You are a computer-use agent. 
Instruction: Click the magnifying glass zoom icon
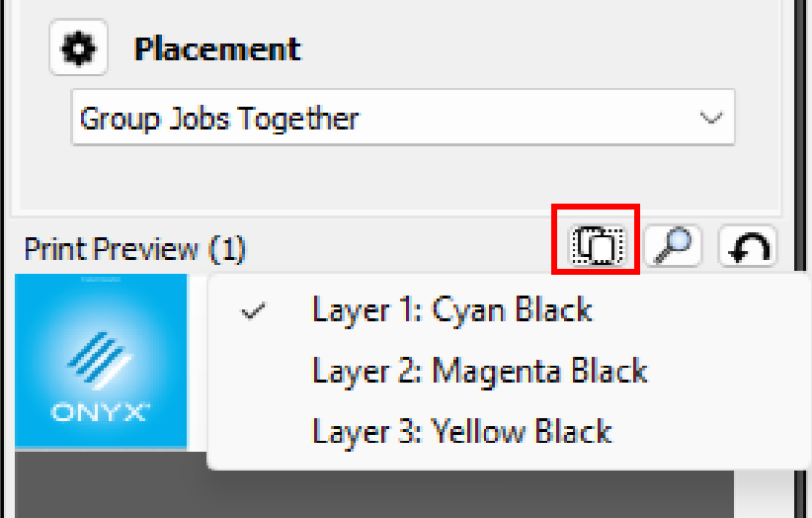(x=673, y=245)
